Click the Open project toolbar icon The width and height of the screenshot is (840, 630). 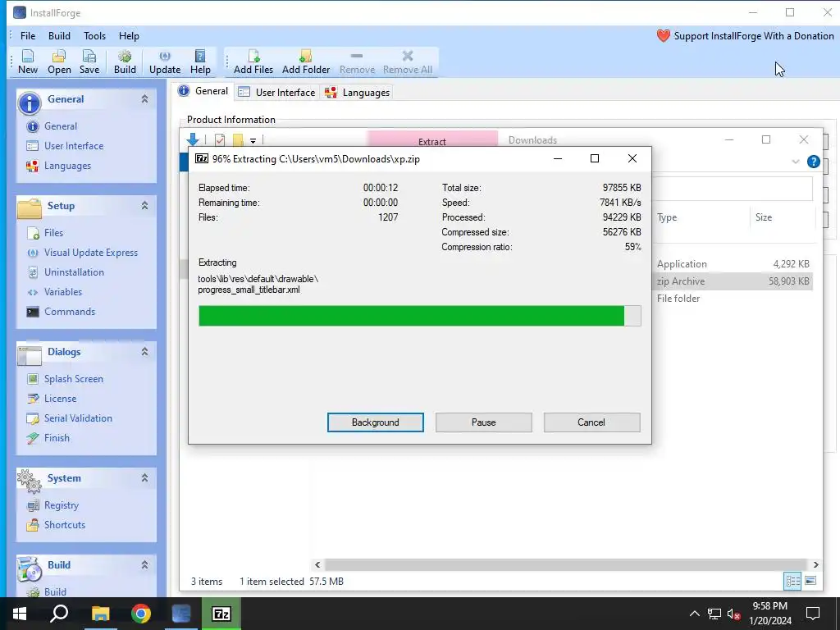(59, 62)
